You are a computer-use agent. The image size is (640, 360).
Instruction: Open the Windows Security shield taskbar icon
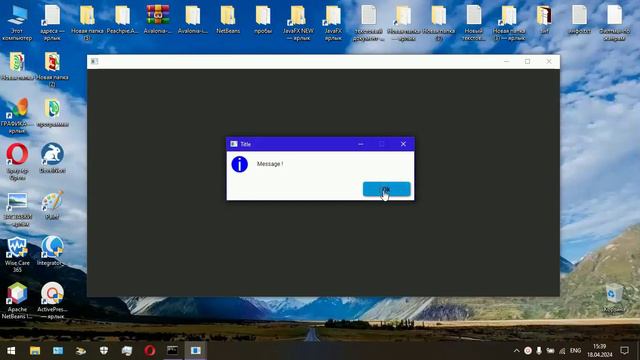tap(104, 351)
